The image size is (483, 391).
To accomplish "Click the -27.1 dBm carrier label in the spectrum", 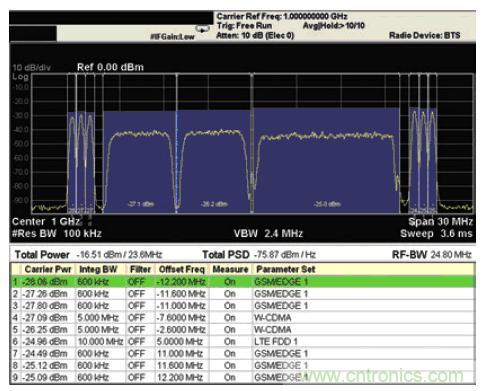I will pyautogui.click(x=141, y=204).
